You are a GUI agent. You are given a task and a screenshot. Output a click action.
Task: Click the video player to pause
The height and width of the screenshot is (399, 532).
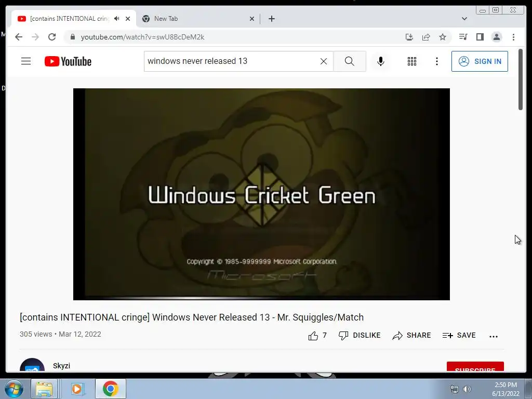(x=261, y=194)
